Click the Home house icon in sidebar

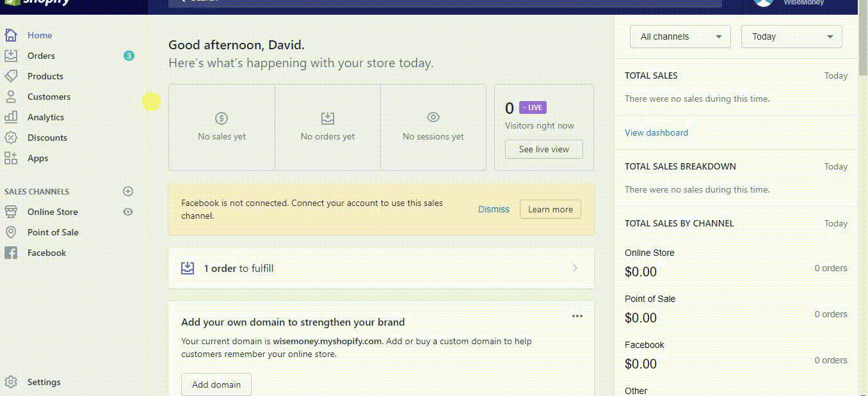pyautogui.click(x=11, y=35)
